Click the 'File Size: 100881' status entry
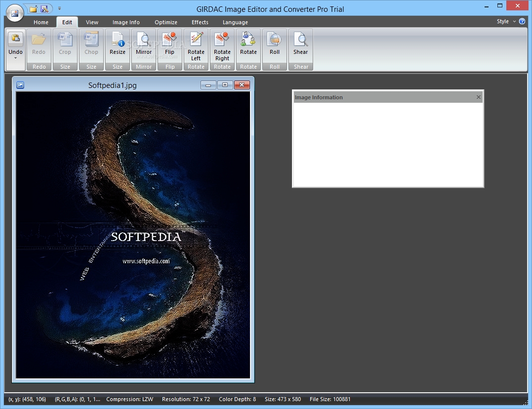 pos(330,399)
